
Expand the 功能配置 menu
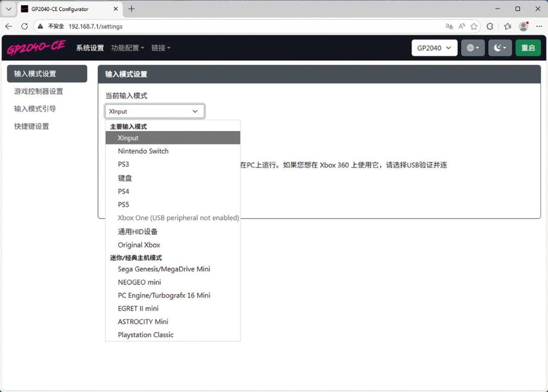click(127, 48)
